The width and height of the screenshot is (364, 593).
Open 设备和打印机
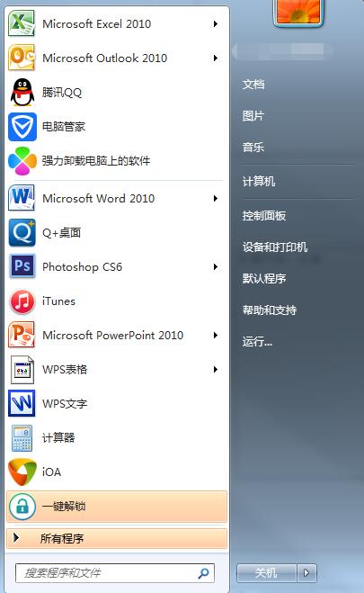click(275, 247)
